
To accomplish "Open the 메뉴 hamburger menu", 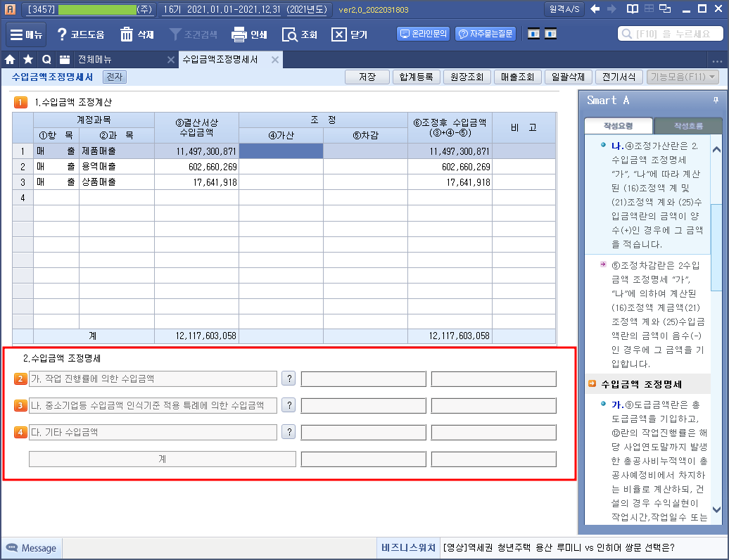I will coord(25,34).
